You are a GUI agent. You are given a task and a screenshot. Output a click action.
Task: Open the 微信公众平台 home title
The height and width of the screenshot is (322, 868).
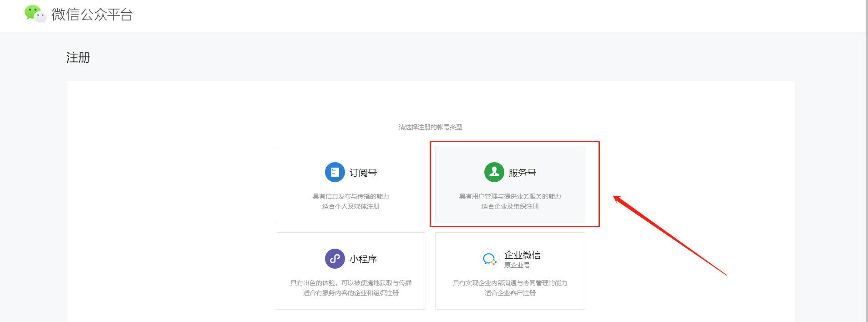point(92,15)
